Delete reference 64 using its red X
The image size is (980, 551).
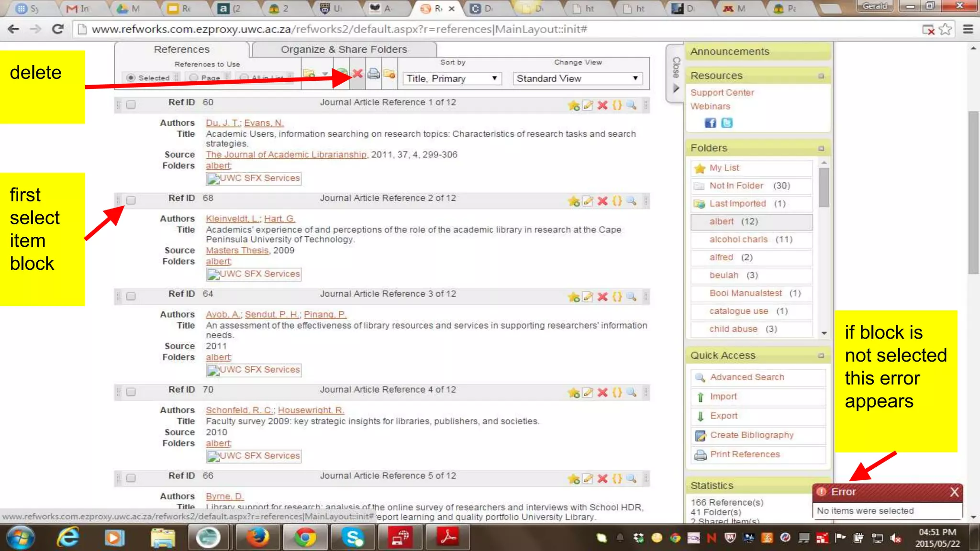click(x=602, y=297)
